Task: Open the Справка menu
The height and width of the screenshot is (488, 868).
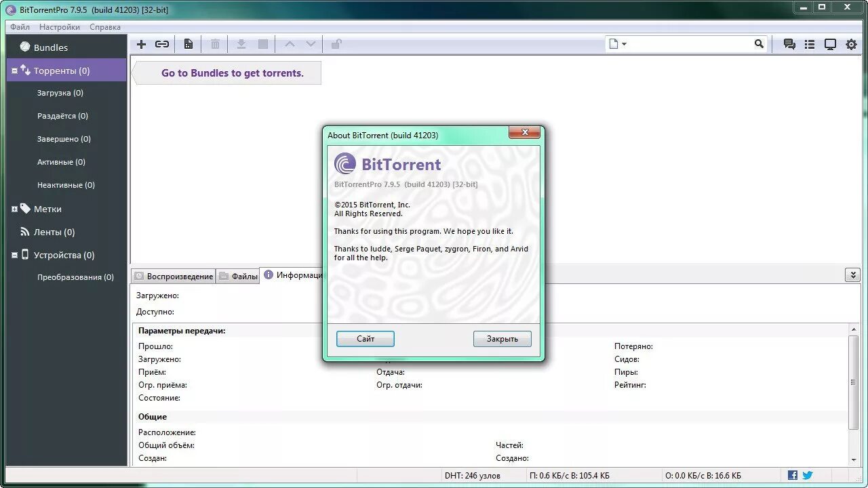Action: 105,27
